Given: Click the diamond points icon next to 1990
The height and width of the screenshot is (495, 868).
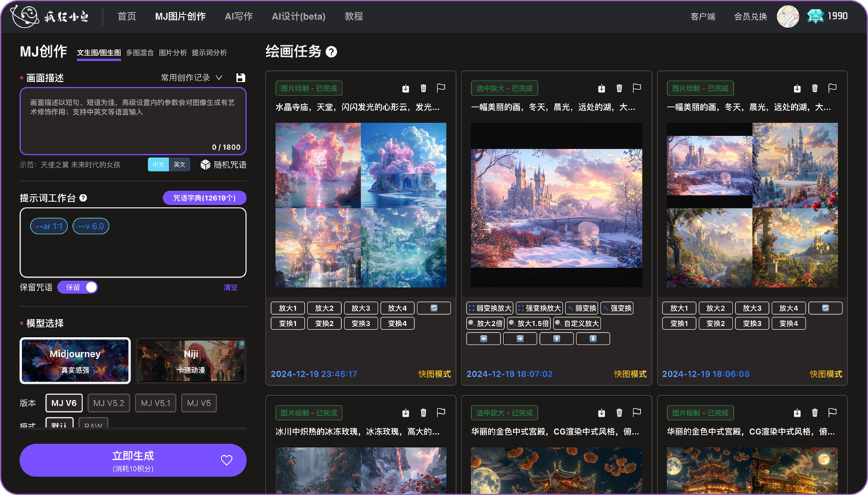Looking at the screenshot, I should [x=814, y=16].
